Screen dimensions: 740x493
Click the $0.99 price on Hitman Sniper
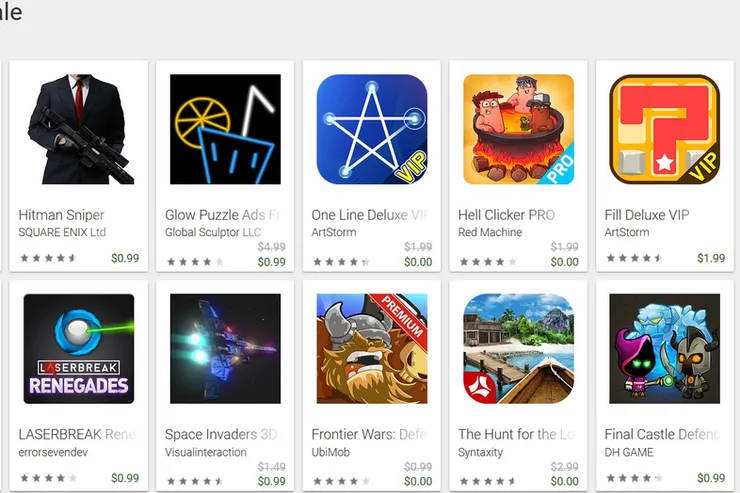125,258
